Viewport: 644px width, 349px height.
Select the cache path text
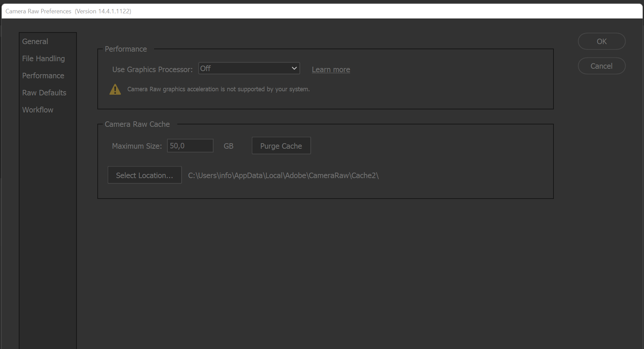click(x=283, y=175)
